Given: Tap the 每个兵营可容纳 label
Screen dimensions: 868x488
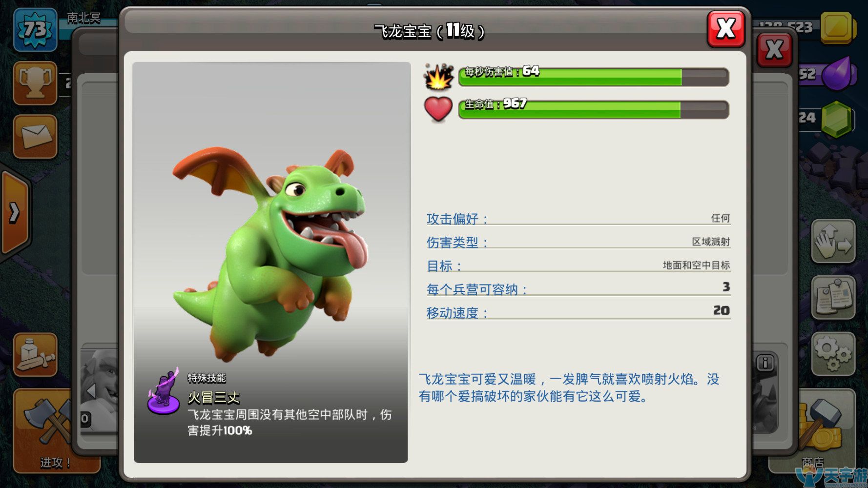Looking at the screenshot, I should [477, 289].
